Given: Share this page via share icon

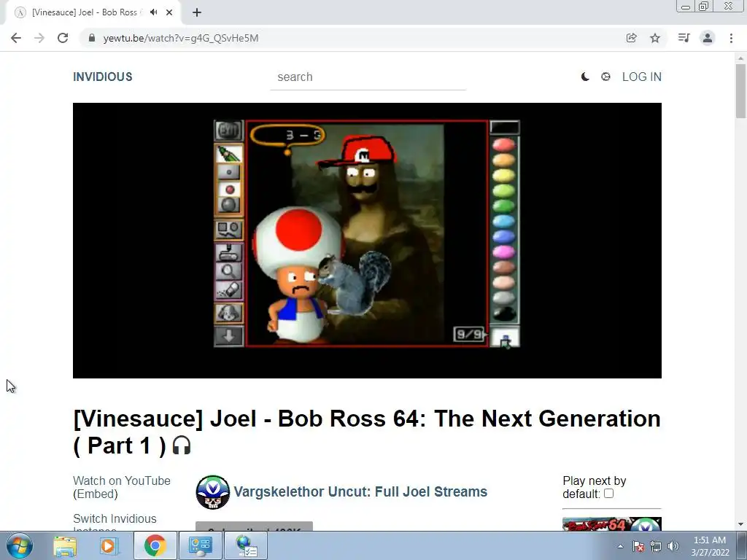Looking at the screenshot, I should pos(631,38).
